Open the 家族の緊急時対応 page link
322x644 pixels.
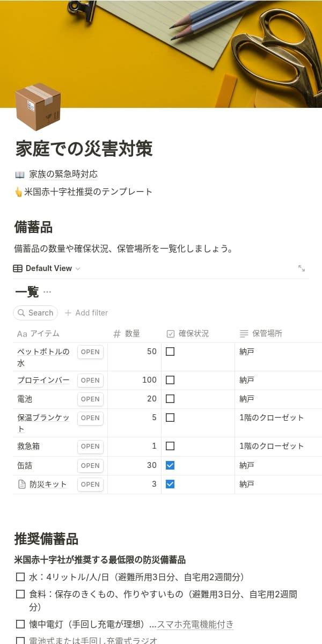63,174
